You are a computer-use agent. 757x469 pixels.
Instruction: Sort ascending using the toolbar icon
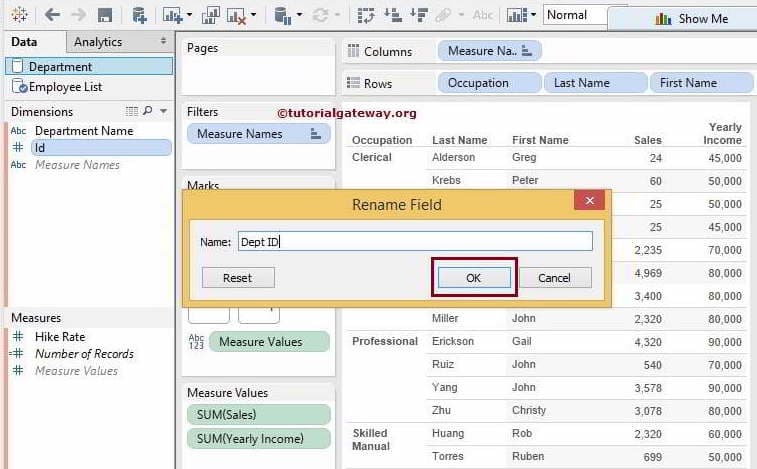[393, 15]
